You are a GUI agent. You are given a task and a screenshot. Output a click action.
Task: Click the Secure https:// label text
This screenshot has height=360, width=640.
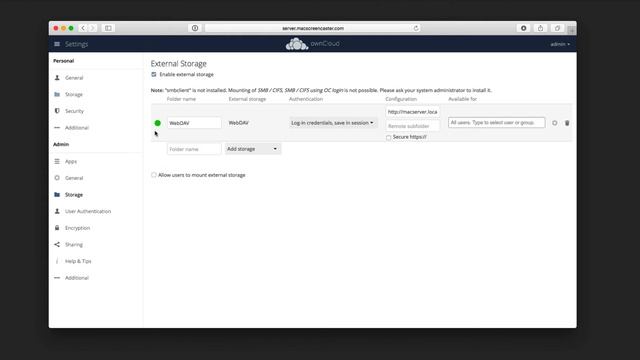coord(409,137)
